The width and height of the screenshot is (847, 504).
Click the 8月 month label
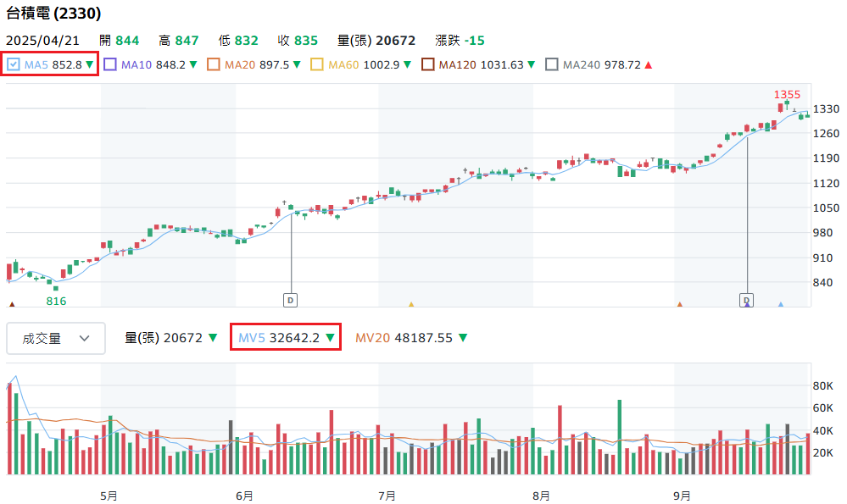(x=541, y=496)
